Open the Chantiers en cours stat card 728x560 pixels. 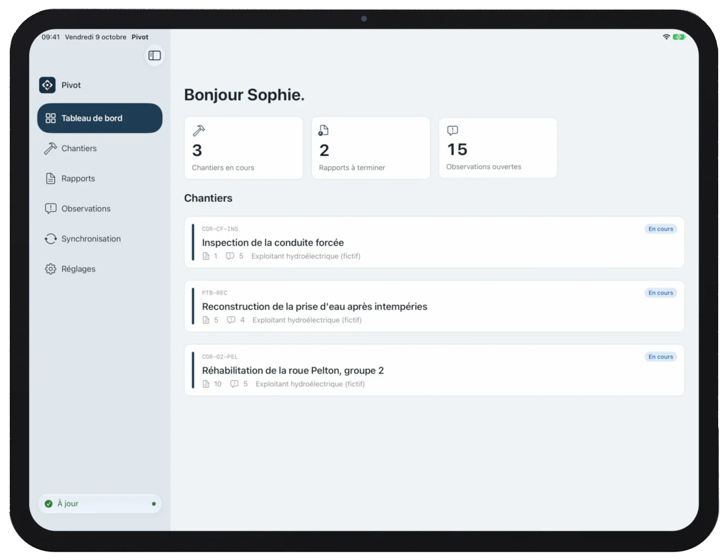tap(243, 148)
